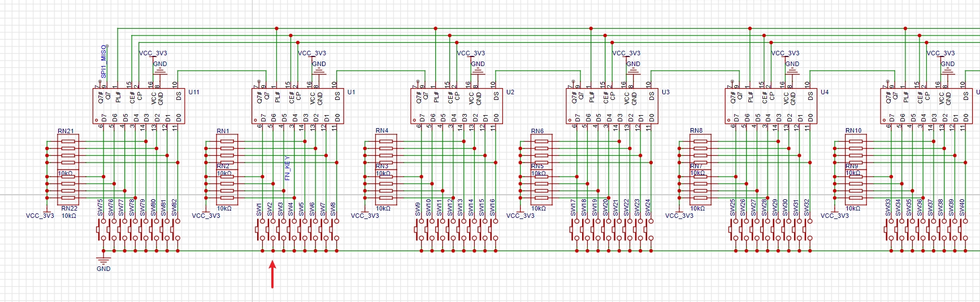Click the PL# pin name on U1
This screenshot has width=980, height=302.
pyautogui.click(x=277, y=97)
